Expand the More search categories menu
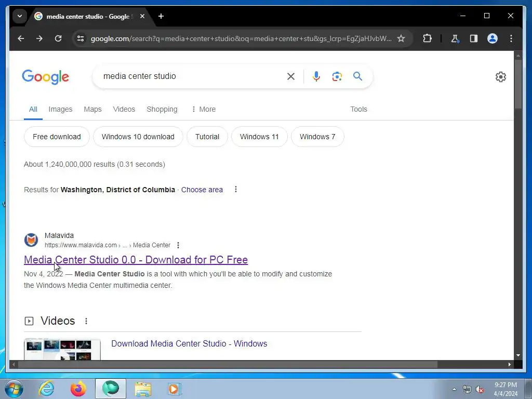532x399 pixels. (x=204, y=109)
